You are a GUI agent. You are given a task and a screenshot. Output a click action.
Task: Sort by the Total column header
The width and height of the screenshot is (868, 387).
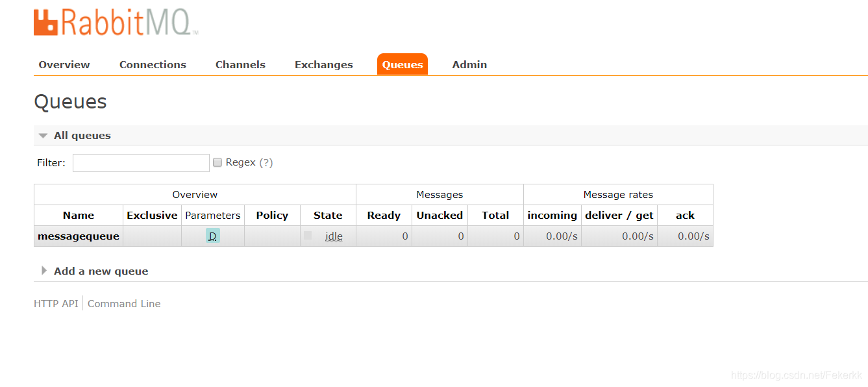coord(495,216)
